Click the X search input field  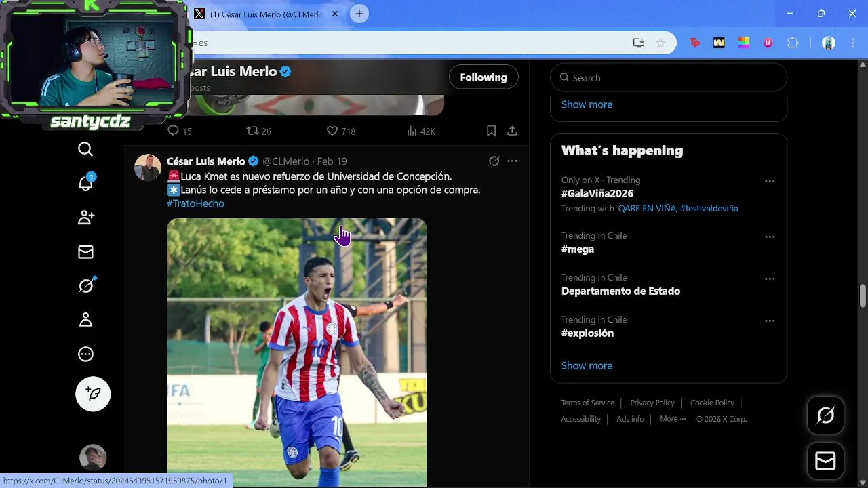tap(669, 77)
